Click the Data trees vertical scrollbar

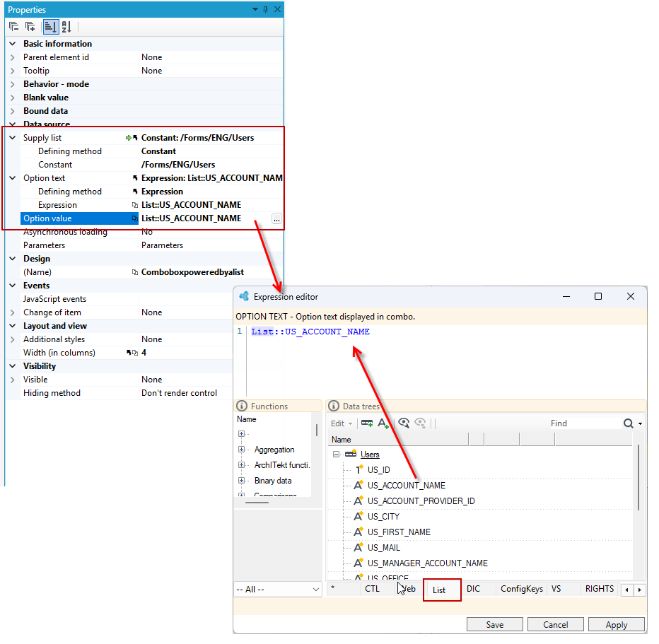pos(638,478)
